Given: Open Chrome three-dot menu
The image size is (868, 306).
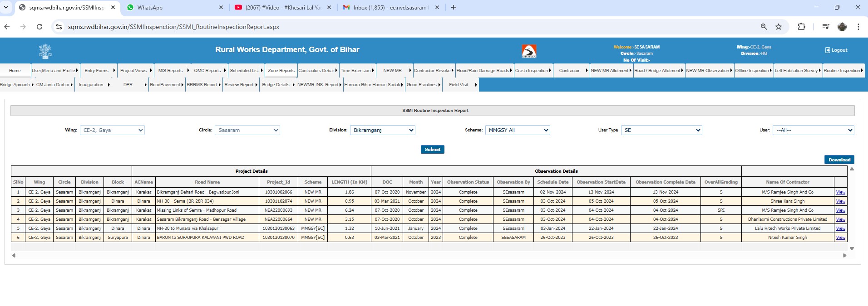Looking at the screenshot, I should click(858, 27).
